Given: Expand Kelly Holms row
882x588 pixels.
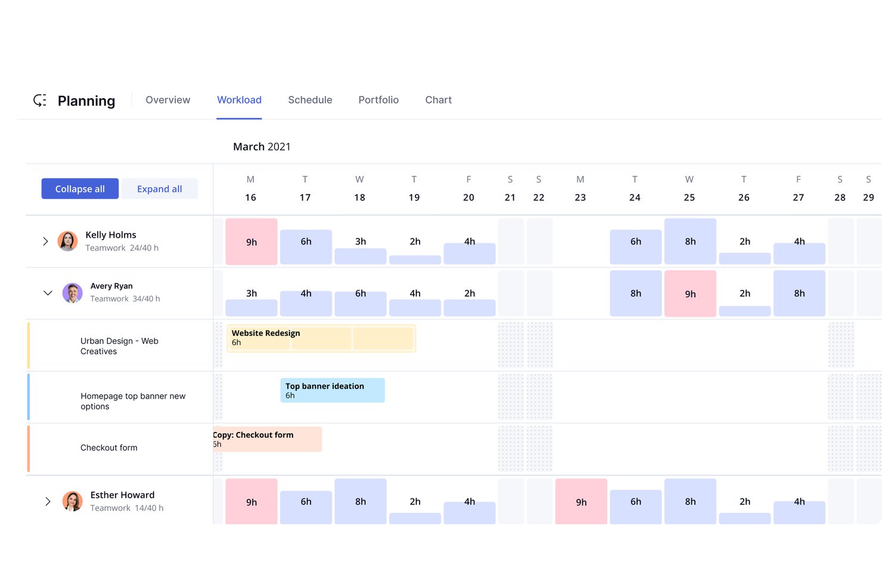Looking at the screenshot, I should (45, 241).
